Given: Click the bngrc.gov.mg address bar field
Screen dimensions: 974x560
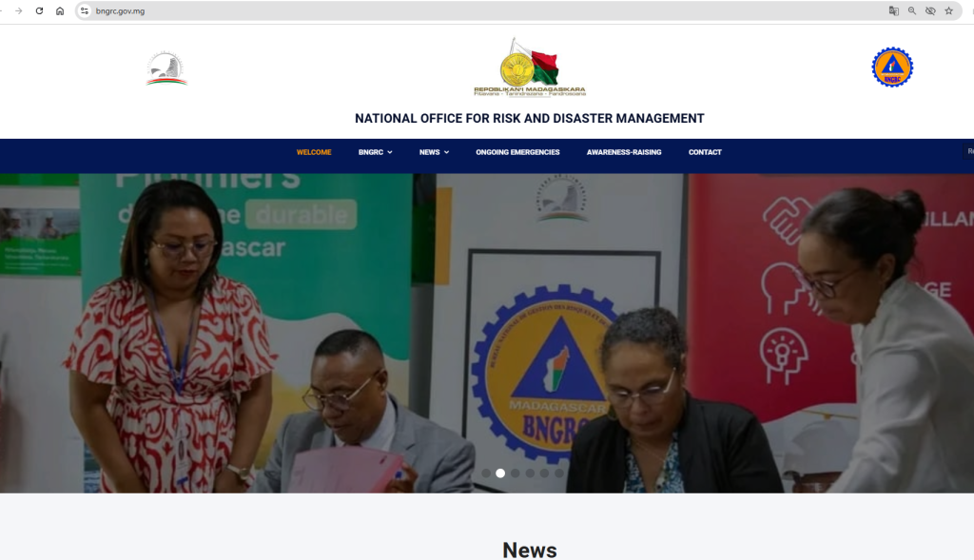Looking at the screenshot, I should (x=484, y=11).
